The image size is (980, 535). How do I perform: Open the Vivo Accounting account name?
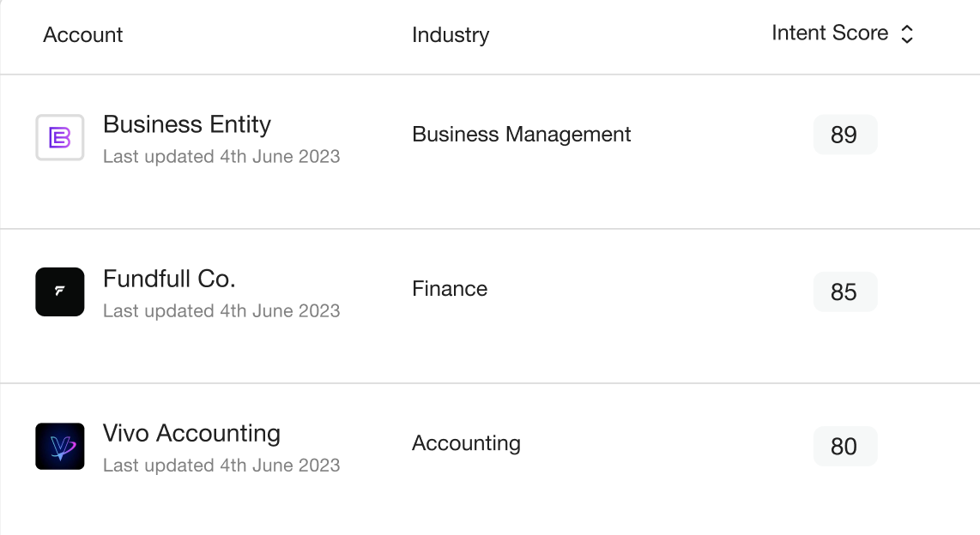tap(191, 433)
